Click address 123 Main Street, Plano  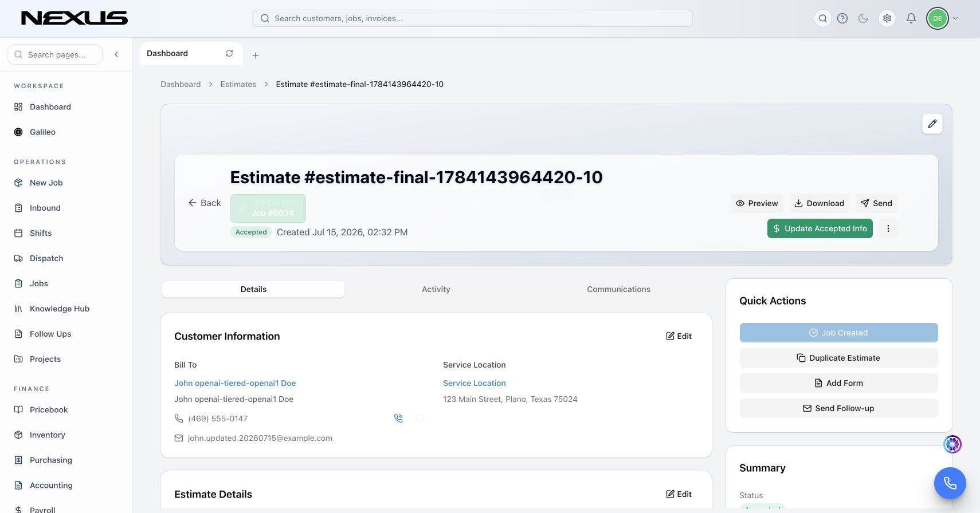coord(510,399)
